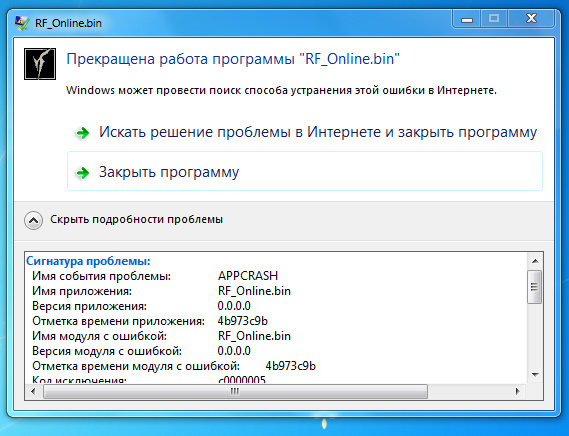569x436 pixels.
Task: Click the horizontal scrollbar left arrow
Action: coord(34,391)
